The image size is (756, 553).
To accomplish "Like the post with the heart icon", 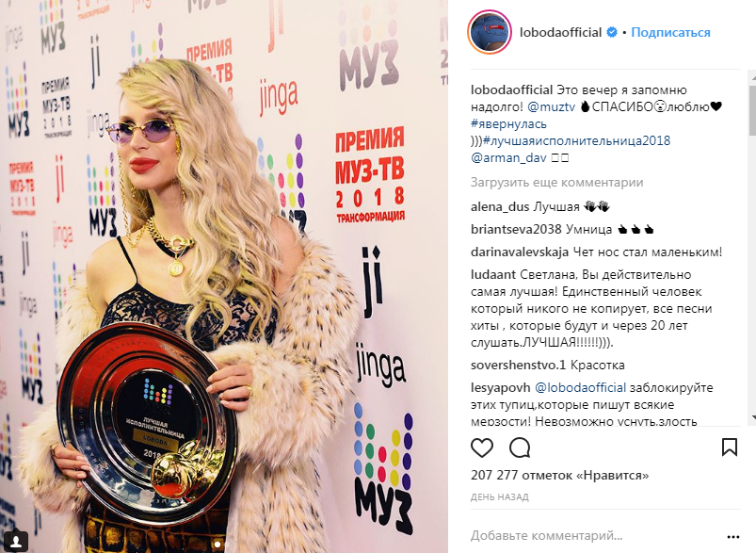I will (482, 447).
